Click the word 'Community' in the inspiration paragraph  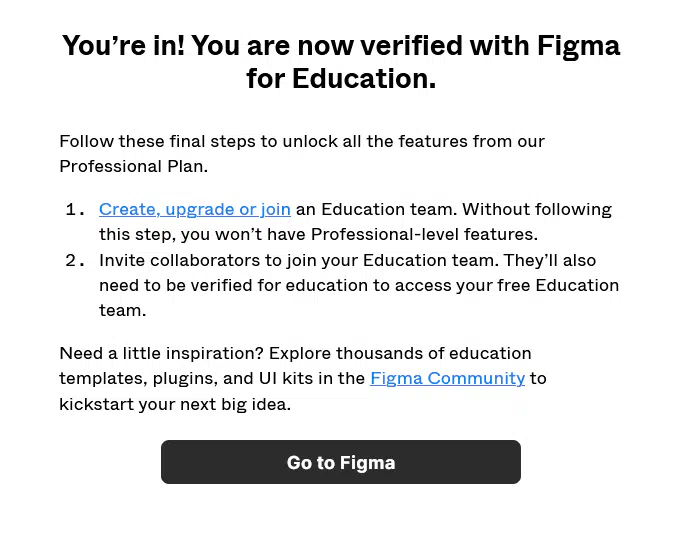476,378
